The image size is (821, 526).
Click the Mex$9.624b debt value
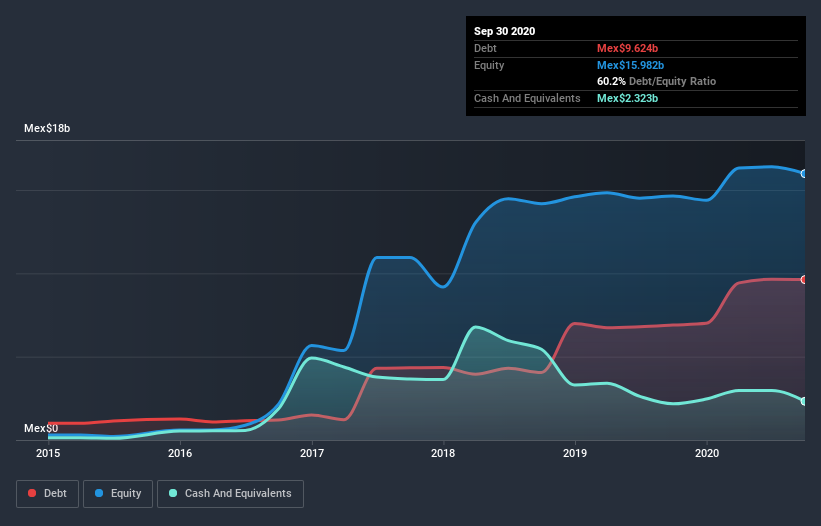[627, 48]
